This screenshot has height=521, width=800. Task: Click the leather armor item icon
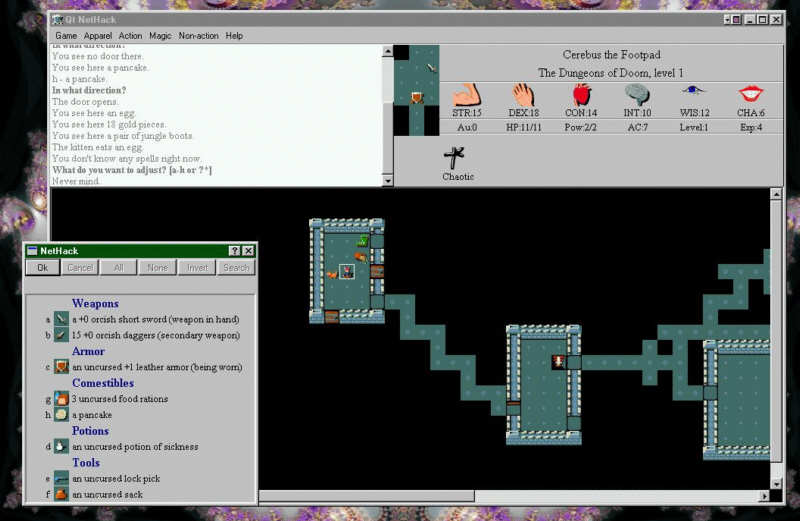tap(61, 367)
